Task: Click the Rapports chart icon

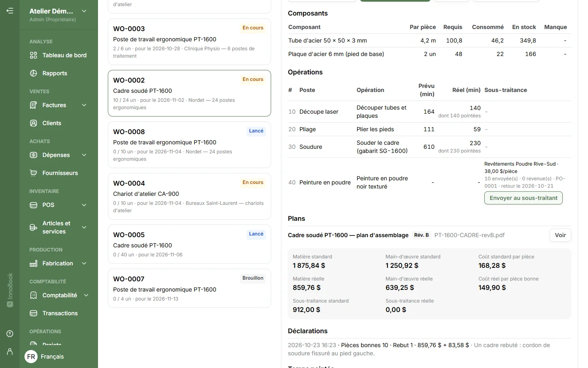Action: (x=33, y=73)
